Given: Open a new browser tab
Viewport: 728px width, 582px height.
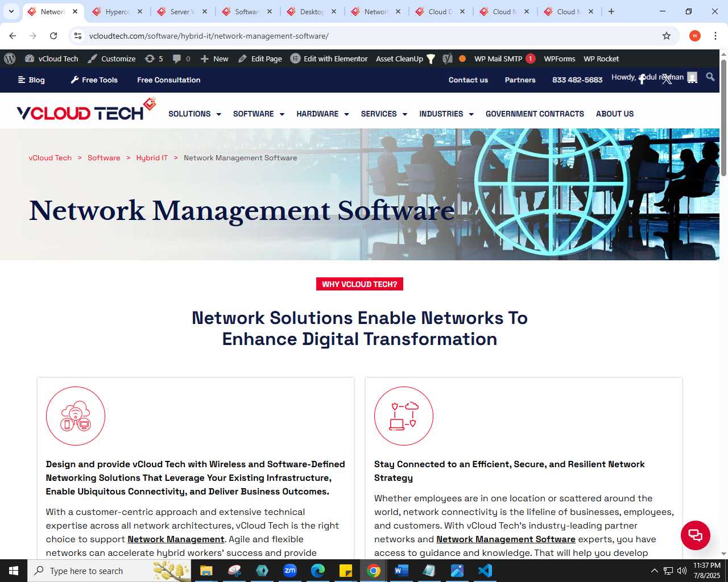Looking at the screenshot, I should point(611,11).
